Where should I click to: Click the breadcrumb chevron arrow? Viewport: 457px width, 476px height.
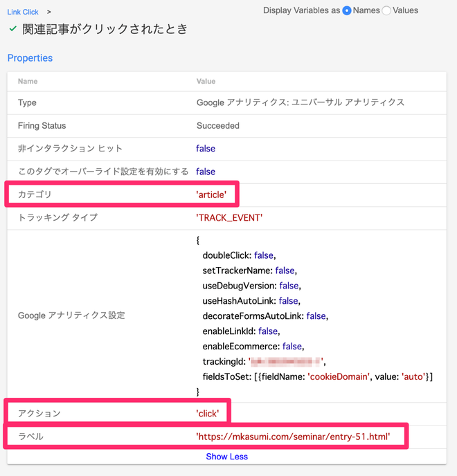point(49,12)
